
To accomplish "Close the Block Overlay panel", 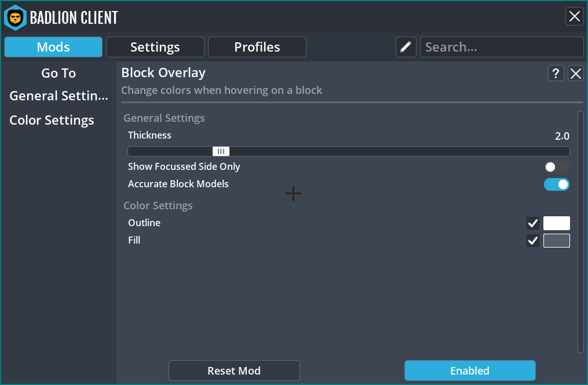I will (x=576, y=73).
